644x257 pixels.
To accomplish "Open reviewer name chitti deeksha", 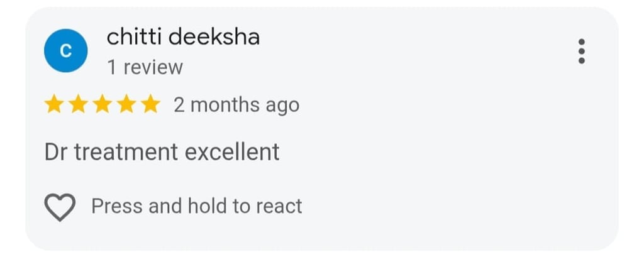I will pos(183,37).
